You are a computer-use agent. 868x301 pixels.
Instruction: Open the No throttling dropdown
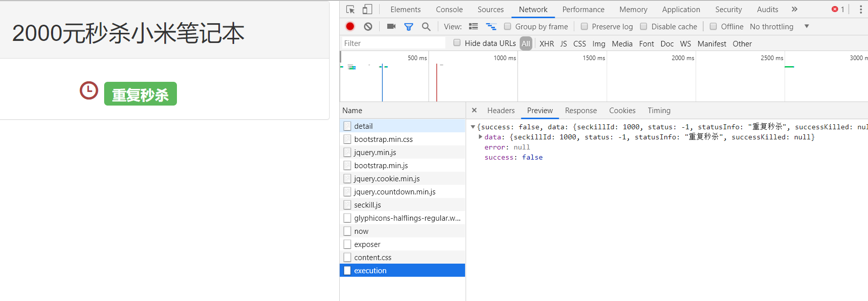[780, 26]
